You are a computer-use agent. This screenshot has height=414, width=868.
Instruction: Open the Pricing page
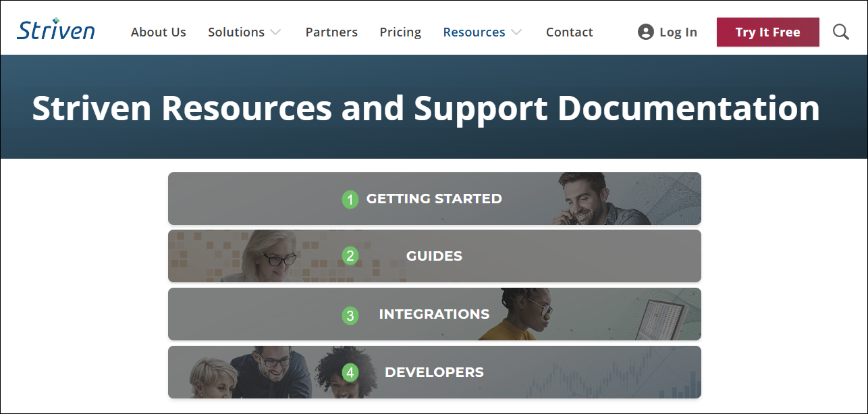(400, 32)
